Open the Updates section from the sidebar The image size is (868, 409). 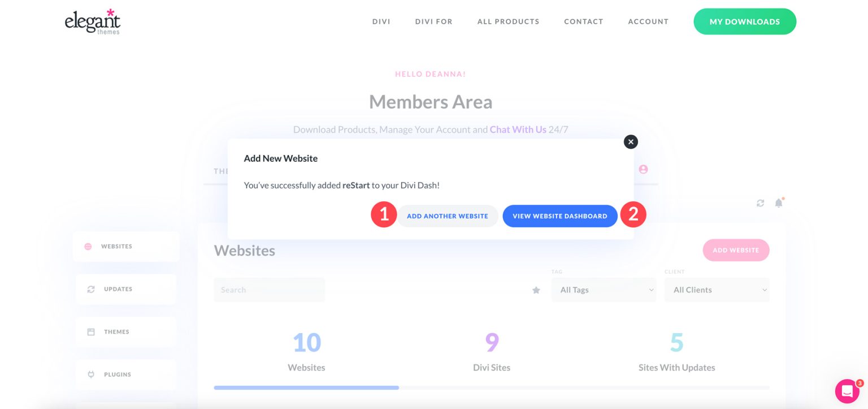pyautogui.click(x=90, y=289)
